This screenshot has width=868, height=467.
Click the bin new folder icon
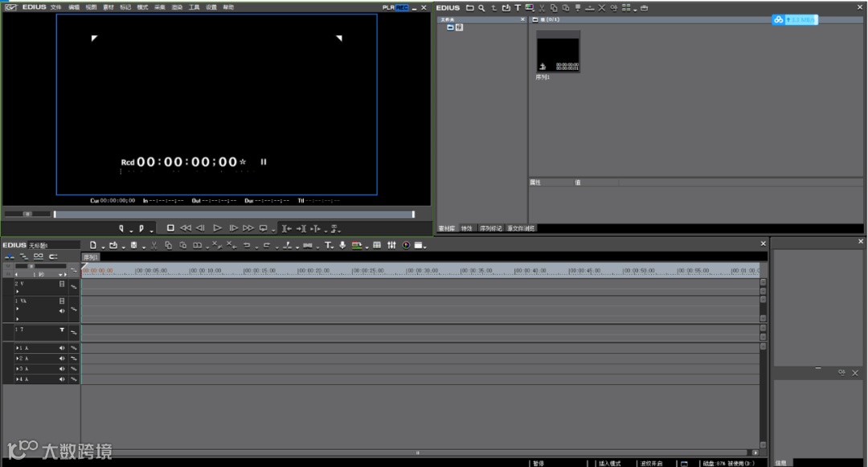(470, 8)
